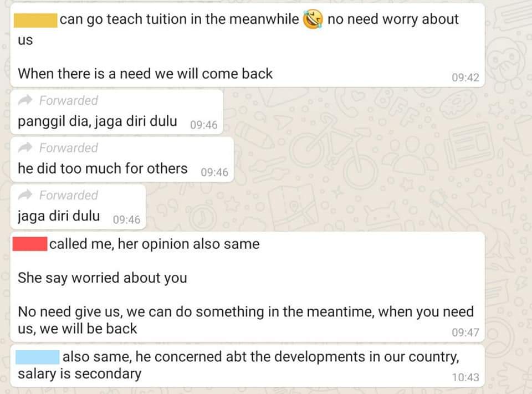Image resolution: width=532 pixels, height=394 pixels.
Task: Click the 09:42 timestamp
Action: pos(465,78)
